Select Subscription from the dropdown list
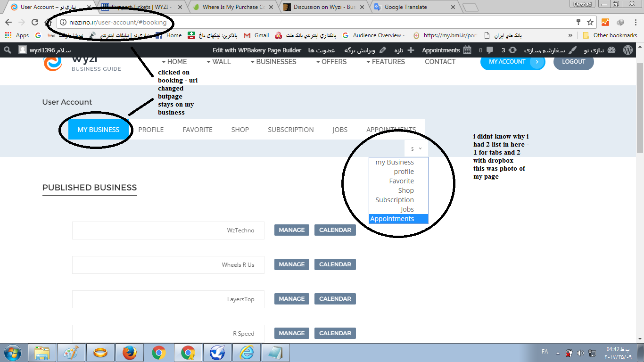 click(395, 200)
